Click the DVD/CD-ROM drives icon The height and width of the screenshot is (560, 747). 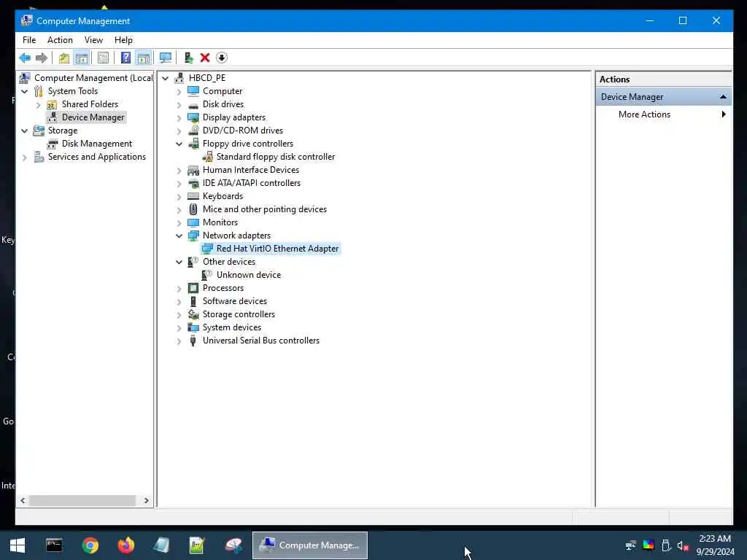pos(193,131)
